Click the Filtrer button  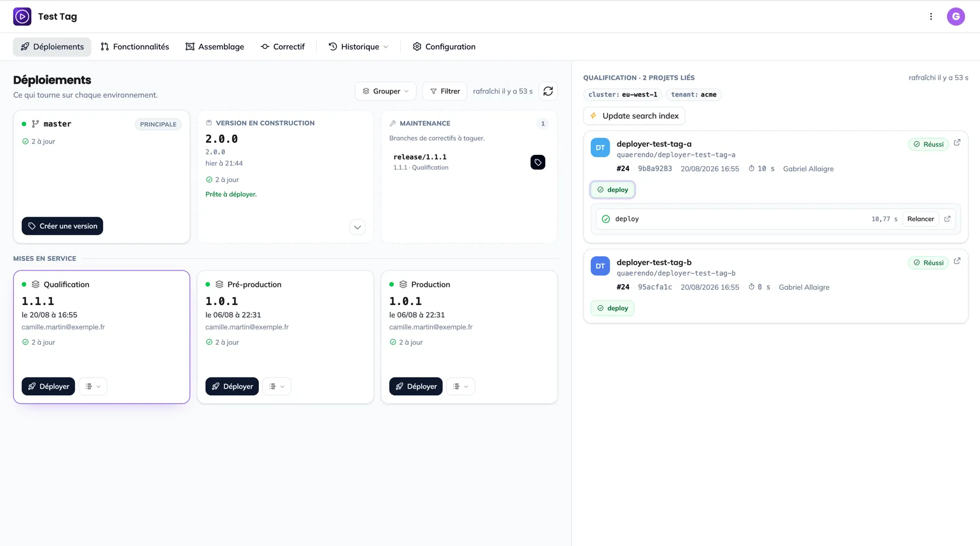point(444,91)
